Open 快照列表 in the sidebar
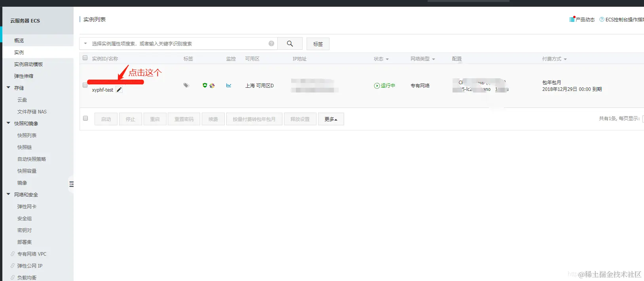 [x=27, y=135]
